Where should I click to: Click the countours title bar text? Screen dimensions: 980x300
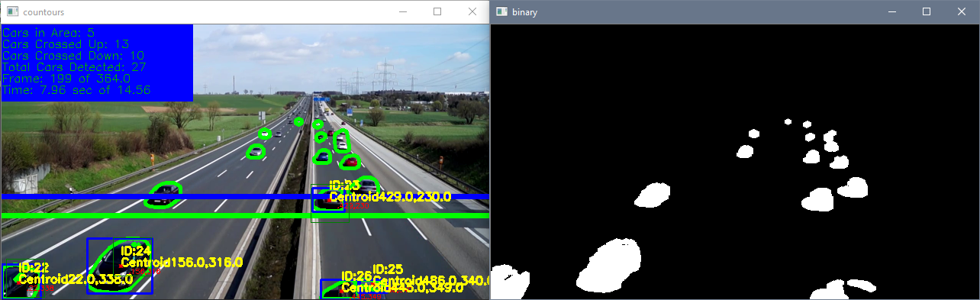(x=44, y=13)
